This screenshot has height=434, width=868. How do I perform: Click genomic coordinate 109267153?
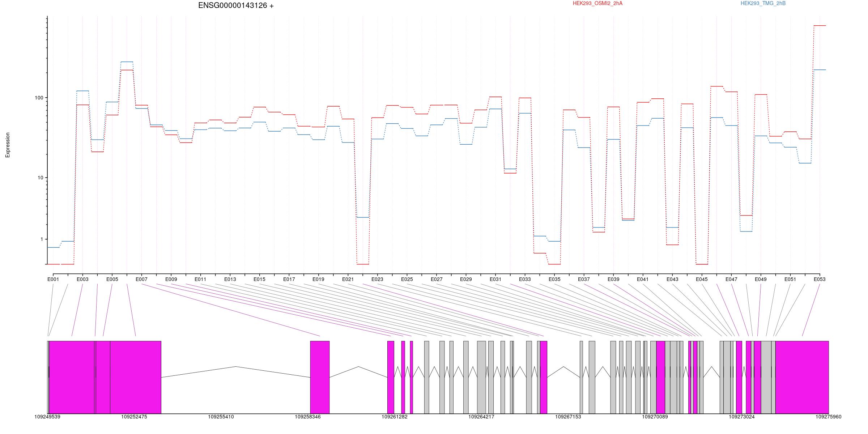click(568, 417)
